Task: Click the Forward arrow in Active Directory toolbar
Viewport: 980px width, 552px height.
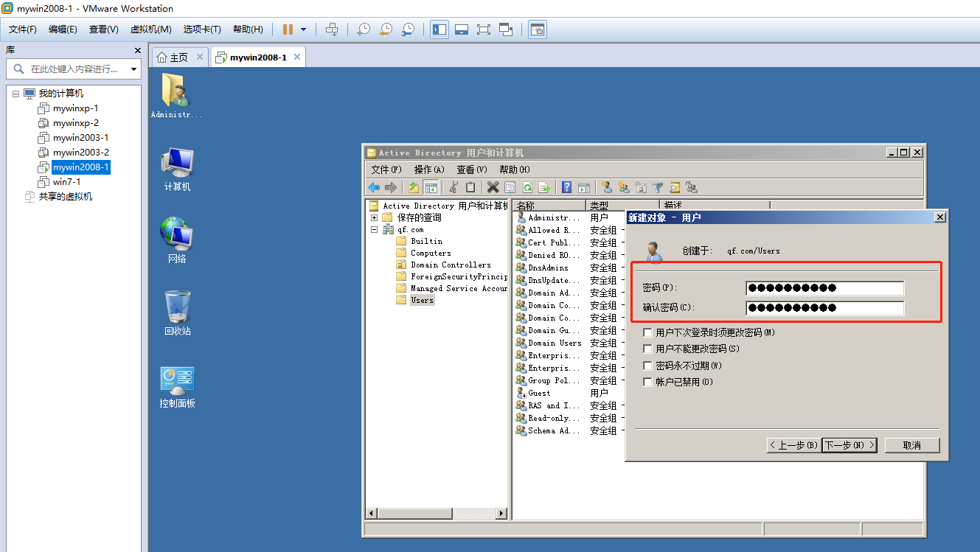Action: [391, 187]
